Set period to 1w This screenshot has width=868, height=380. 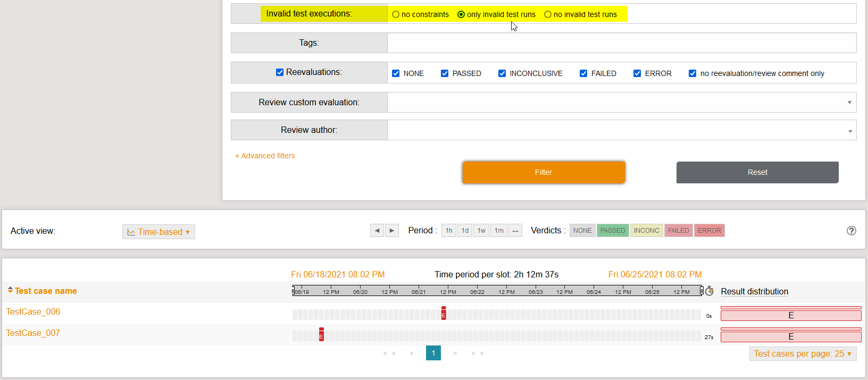click(481, 231)
